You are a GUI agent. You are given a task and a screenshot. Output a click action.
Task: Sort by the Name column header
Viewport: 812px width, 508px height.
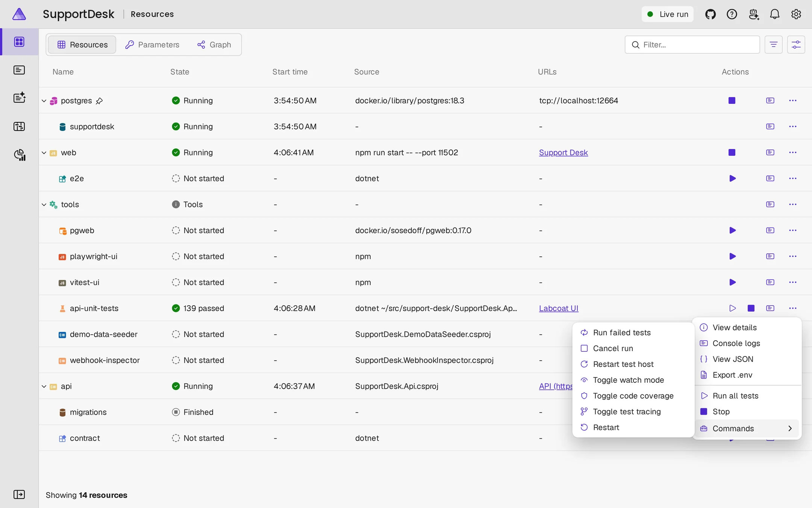point(63,72)
